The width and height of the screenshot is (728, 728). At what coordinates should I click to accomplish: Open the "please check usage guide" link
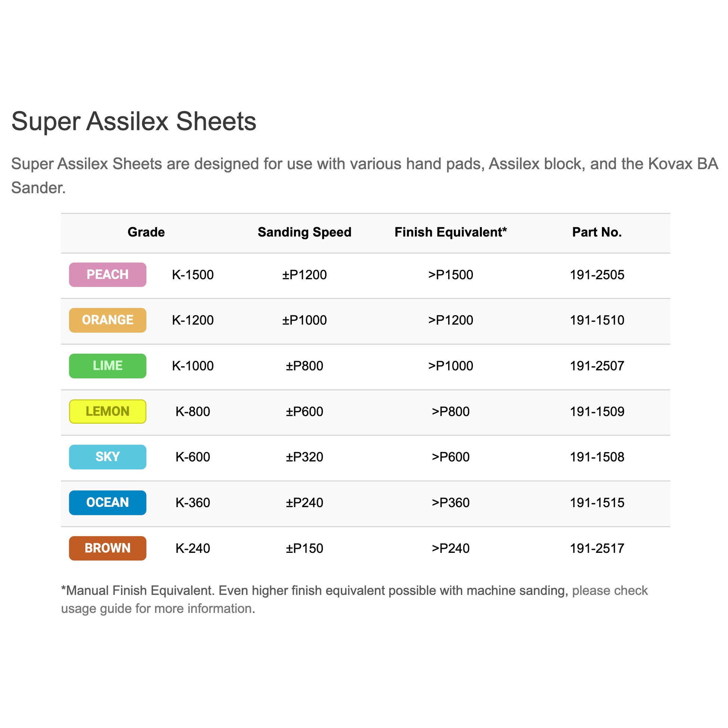point(609,590)
